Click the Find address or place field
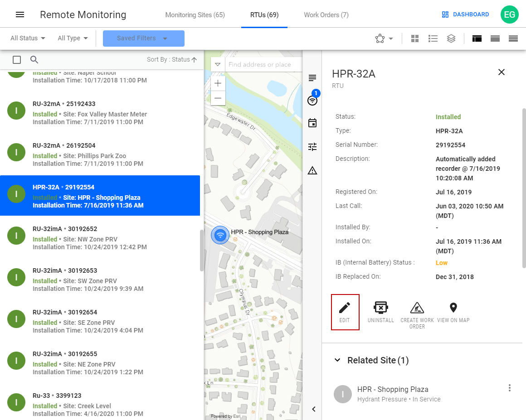 pyautogui.click(x=263, y=64)
